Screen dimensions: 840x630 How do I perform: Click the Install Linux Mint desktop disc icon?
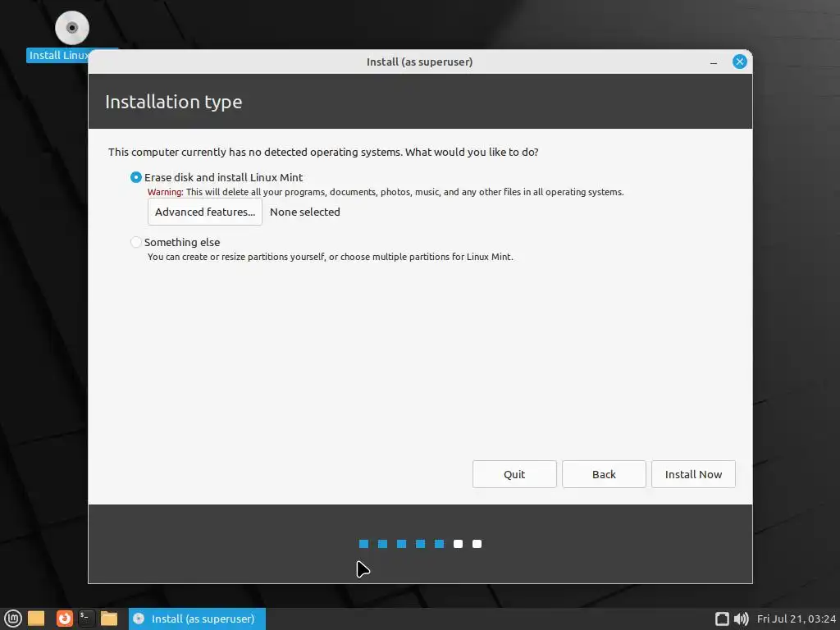[72, 28]
